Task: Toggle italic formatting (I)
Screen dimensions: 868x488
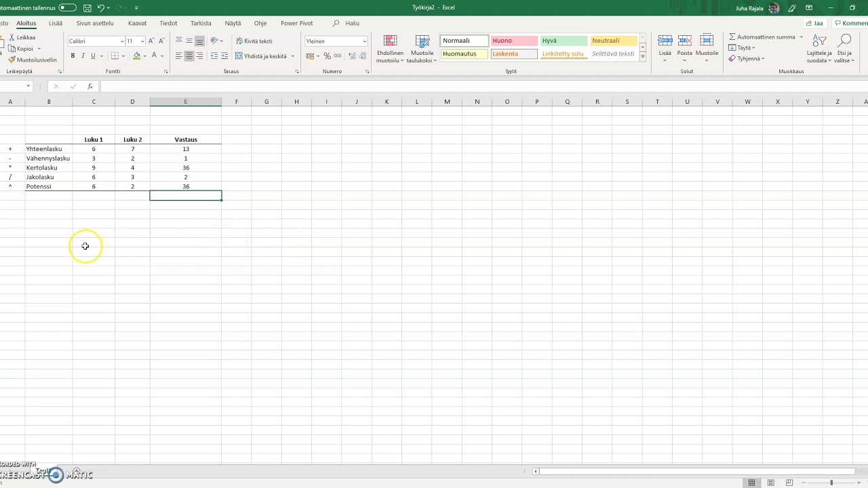Action: [83, 56]
